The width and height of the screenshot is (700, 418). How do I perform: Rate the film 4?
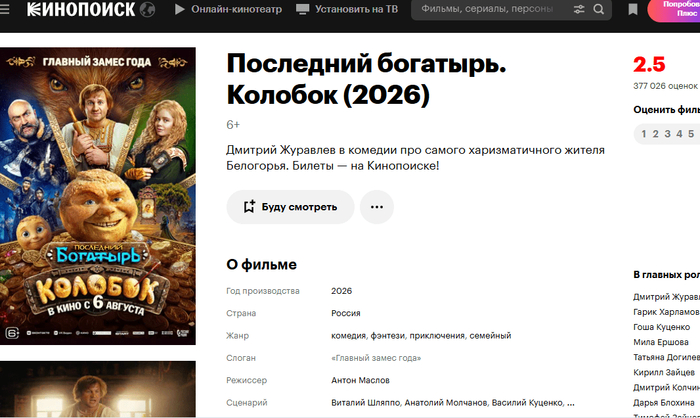679,134
